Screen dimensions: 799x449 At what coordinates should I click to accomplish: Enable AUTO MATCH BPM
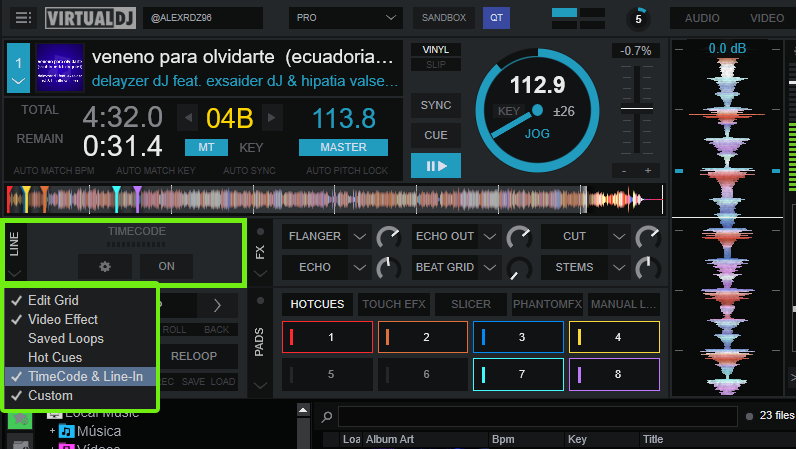click(x=54, y=171)
